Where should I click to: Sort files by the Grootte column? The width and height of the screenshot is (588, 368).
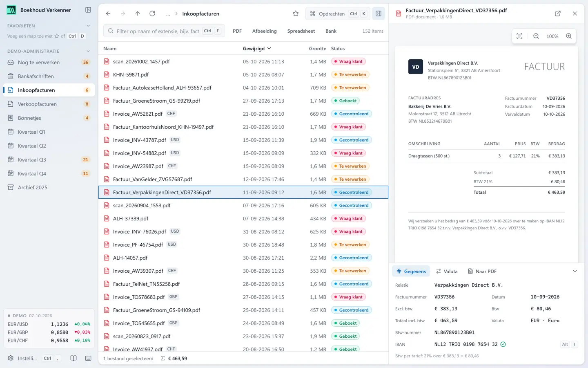tap(317, 48)
